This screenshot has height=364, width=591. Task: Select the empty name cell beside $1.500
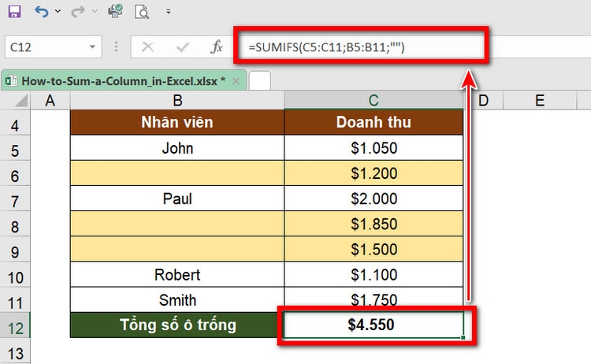pos(177,249)
